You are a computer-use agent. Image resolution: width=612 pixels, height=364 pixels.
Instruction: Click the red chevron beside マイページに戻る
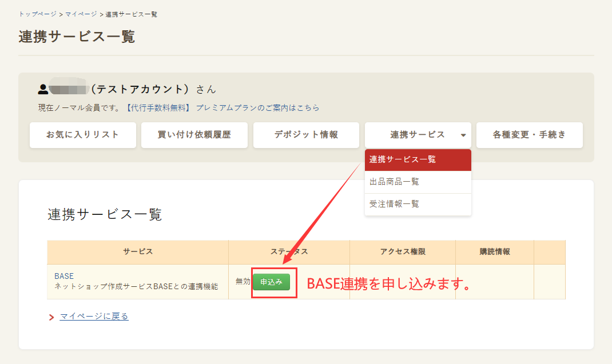[50, 317]
